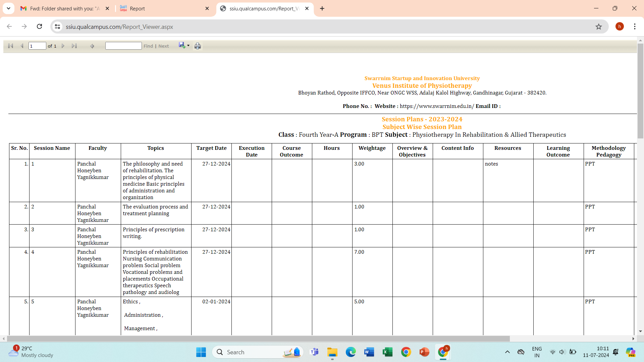Click 'notes' in the Resources column
The image size is (644, 362).
point(491,164)
